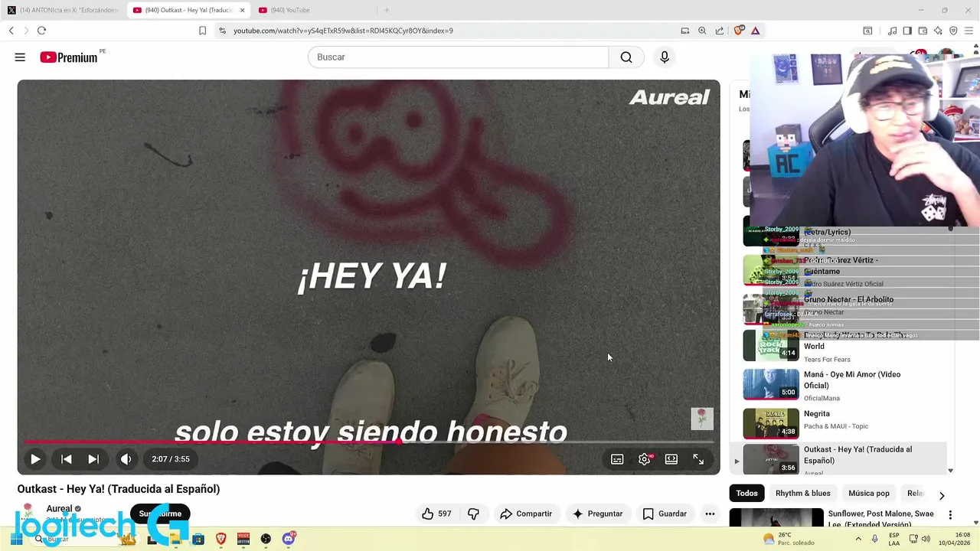Switch player to theater mode
Viewport: 980px width, 551px height.
point(671,459)
